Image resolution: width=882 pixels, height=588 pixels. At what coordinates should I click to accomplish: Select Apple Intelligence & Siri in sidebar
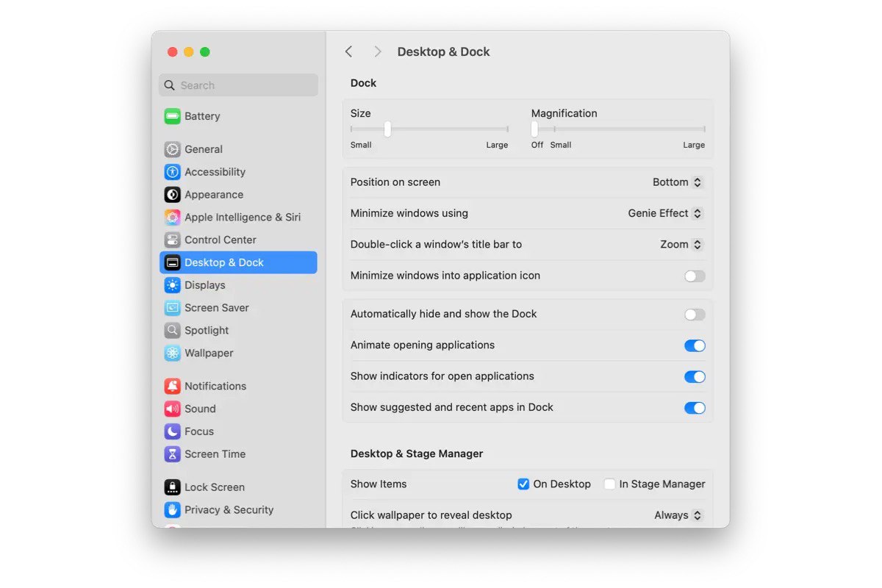[x=238, y=218]
